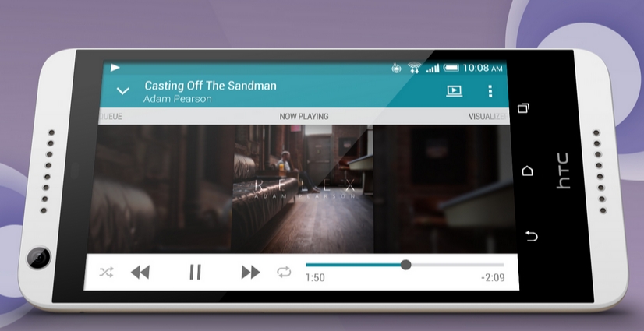
Task: Click the remaining time -2:09
Action: click(493, 278)
